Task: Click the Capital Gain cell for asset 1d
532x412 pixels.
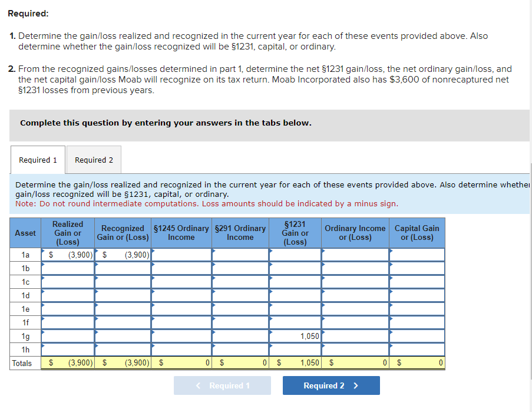Action: click(417, 295)
